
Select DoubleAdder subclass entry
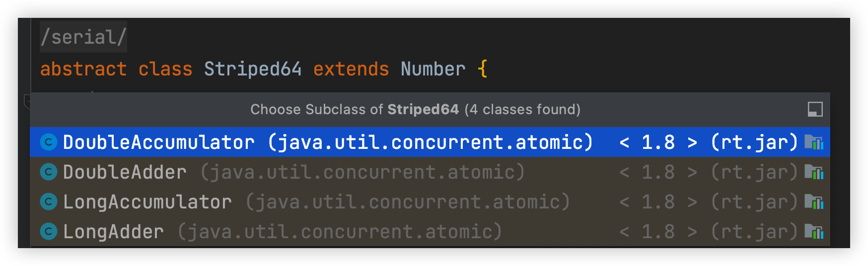[430, 172]
